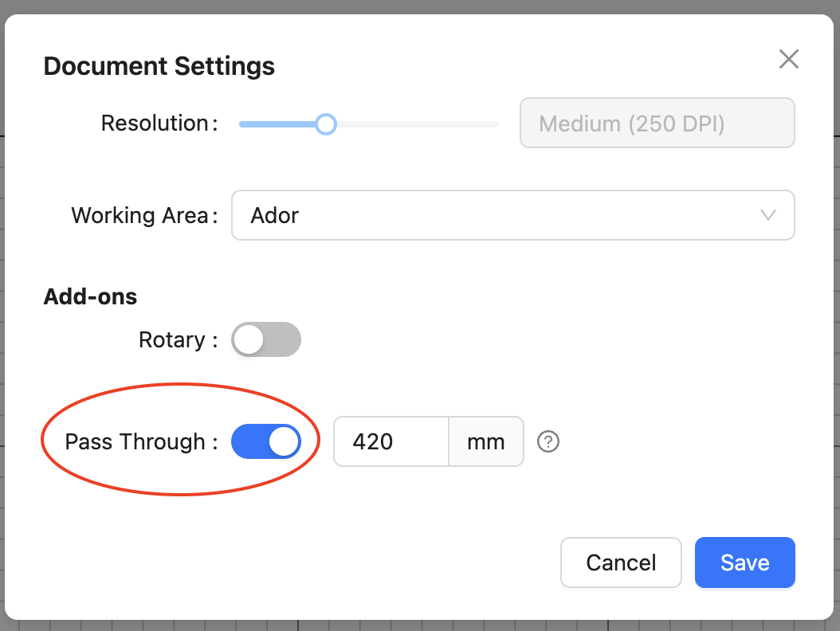Click the 420 pass-through length field
840x631 pixels.
tap(391, 442)
